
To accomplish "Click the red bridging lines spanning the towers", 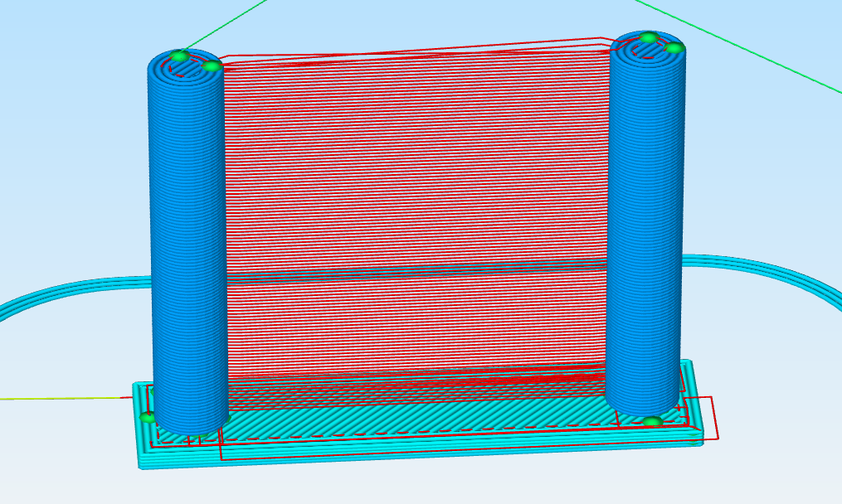I will [x=415, y=166].
